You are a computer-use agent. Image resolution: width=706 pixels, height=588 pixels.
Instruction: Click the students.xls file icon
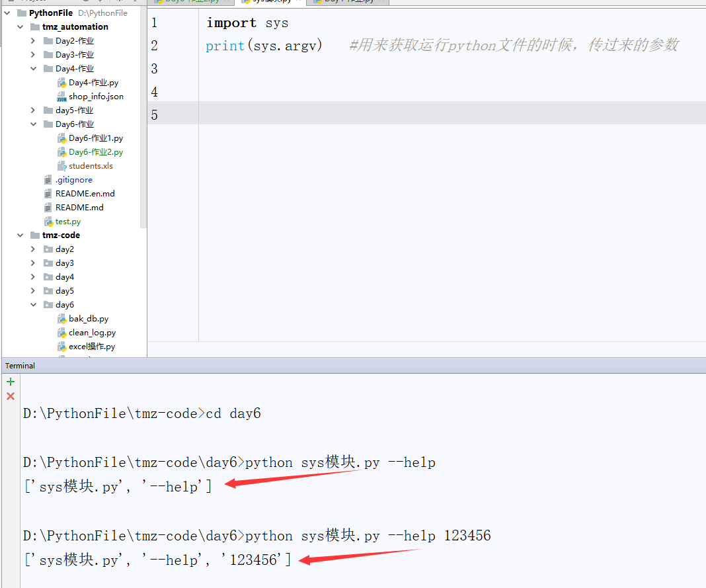point(61,166)
